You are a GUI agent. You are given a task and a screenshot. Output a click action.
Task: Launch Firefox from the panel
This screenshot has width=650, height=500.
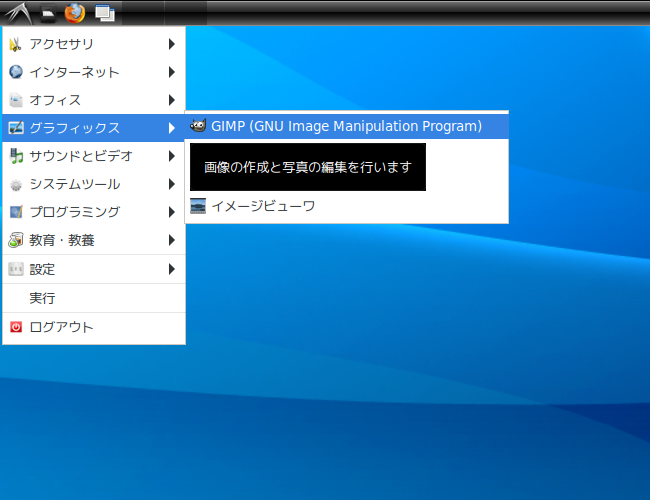coord(75,13)
